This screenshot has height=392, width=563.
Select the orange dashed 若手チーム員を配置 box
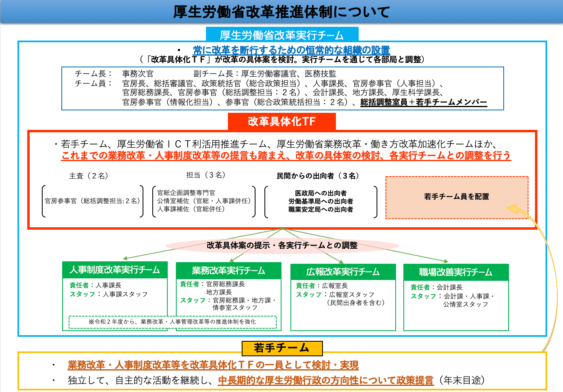point(457,197)
